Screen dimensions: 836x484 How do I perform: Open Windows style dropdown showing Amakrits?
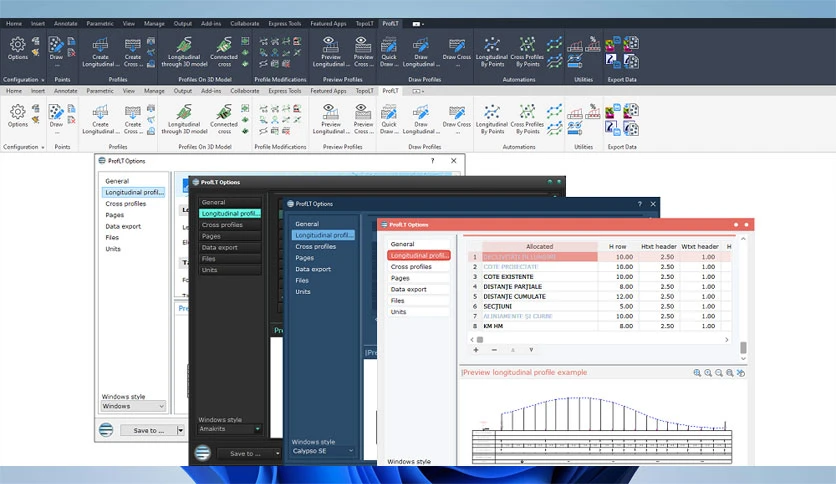(x=230, y=429)
